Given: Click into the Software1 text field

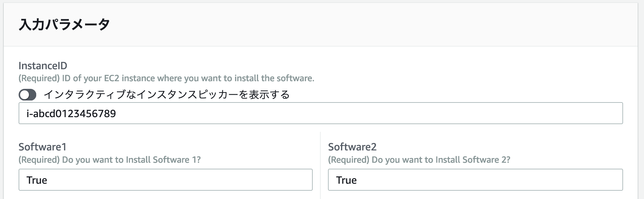Looking at the screenshot, I should coord(165,180).
